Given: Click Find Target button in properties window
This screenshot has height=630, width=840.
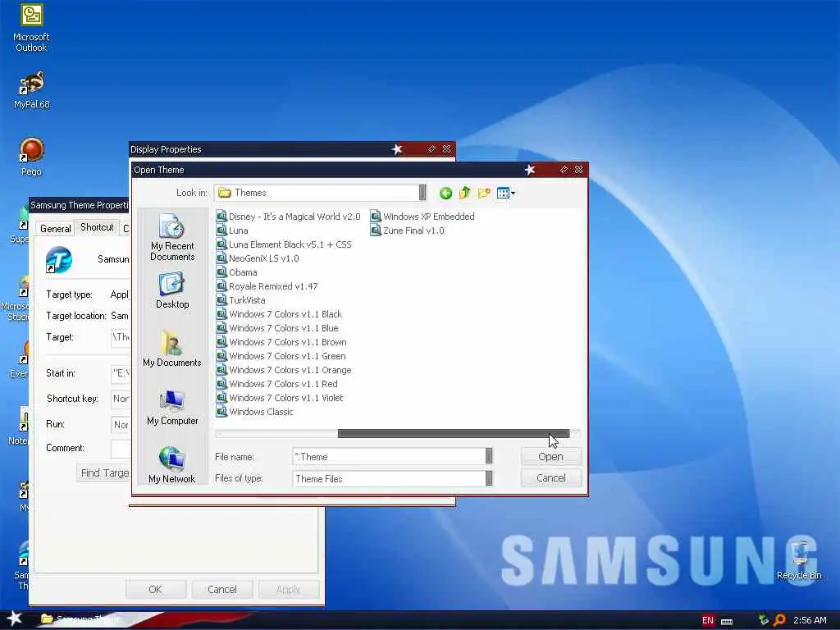Looking at the screenshot, I should 104,473.
